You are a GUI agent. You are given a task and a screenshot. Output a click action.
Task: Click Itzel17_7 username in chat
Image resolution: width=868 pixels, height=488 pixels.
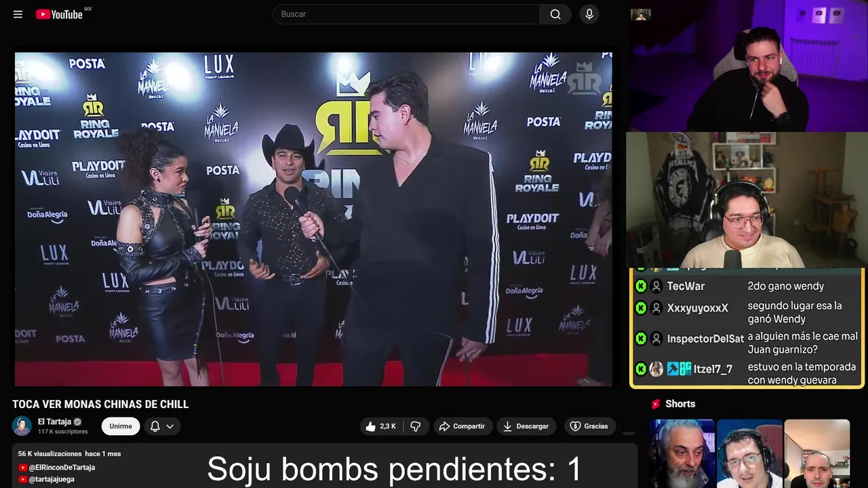coord(713,369)
